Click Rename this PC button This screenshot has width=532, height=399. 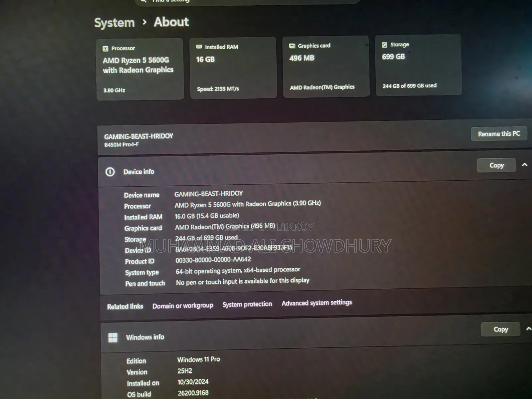[x=499, y=134]
